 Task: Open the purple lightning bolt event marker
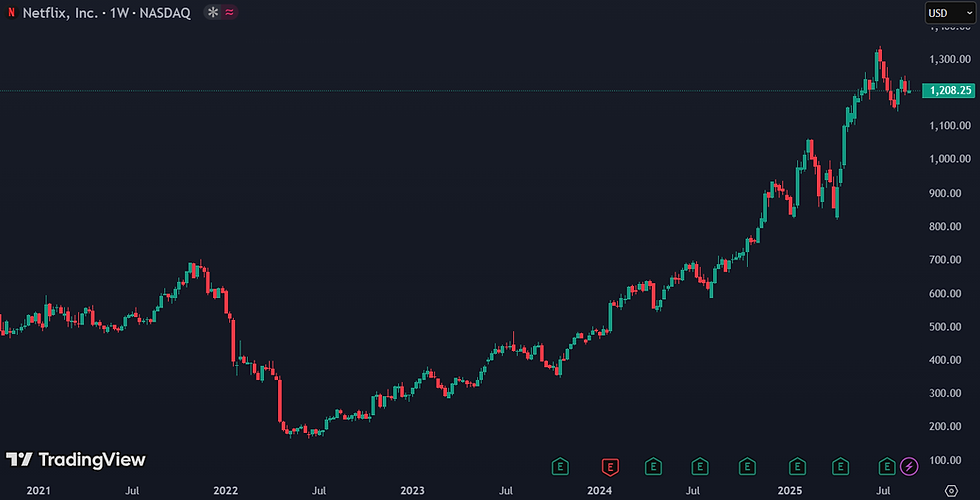click(x=909, y=466)
